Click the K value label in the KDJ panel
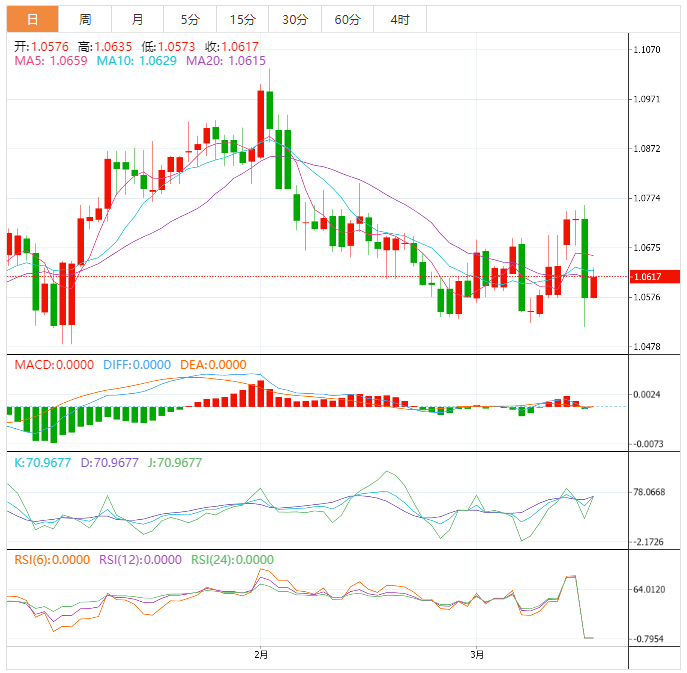Image resolution: width=687 pixels, height=673 pixels. (x=44, y=463)
